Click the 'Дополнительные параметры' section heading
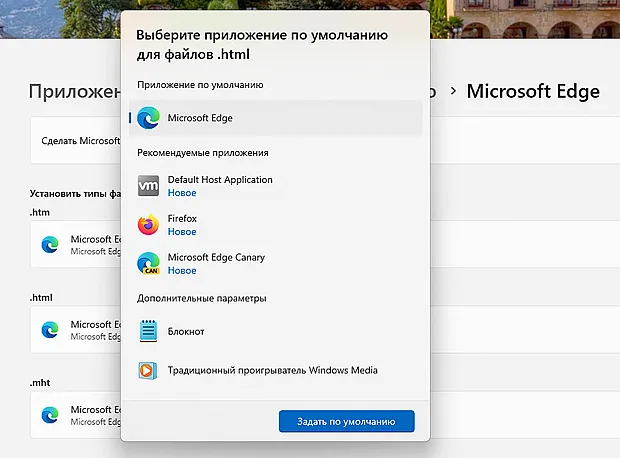Image resolution: width=620 pixels, height=458 pixels. (x=202, y=298)
